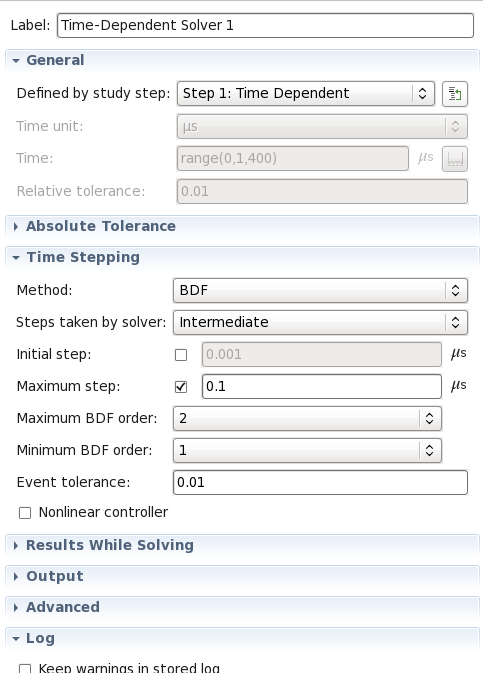Collapse the Log section
The image size is (483, 673).
click(x=16, y=639)
